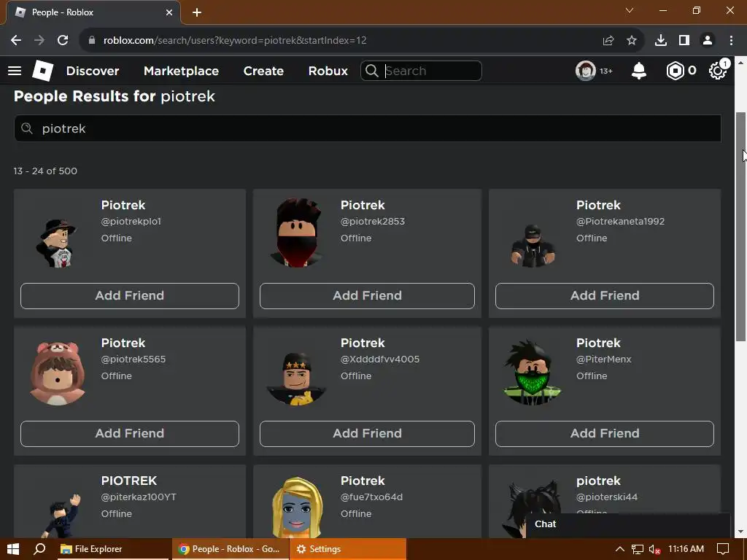Open the Chrome three-dot menu

pyautogui.click(x=731, y=41)
